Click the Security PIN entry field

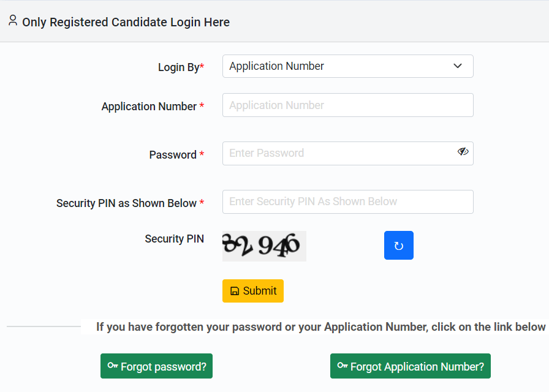[x=347, y=202]
